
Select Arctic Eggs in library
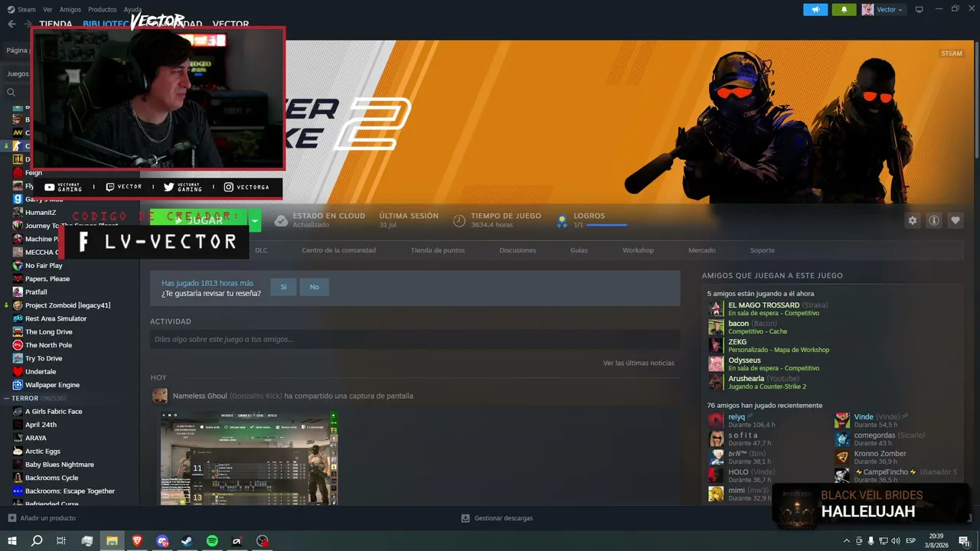42,452
